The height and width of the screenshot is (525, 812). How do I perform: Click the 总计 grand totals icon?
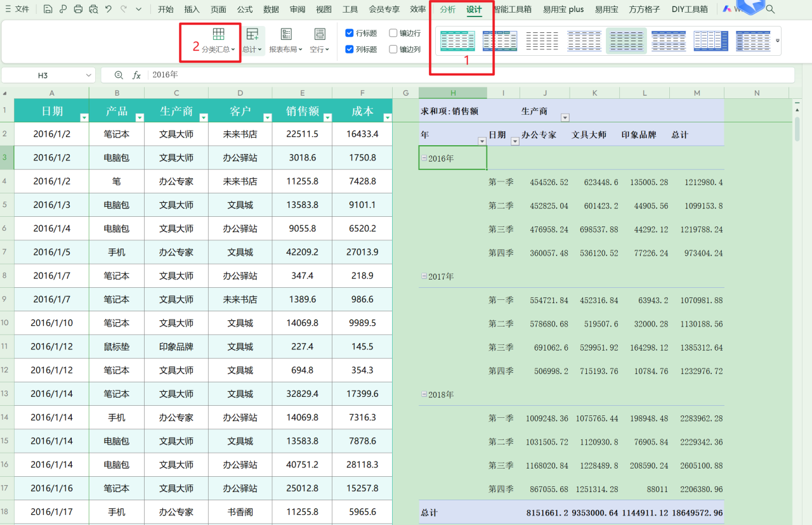(252, 34)
